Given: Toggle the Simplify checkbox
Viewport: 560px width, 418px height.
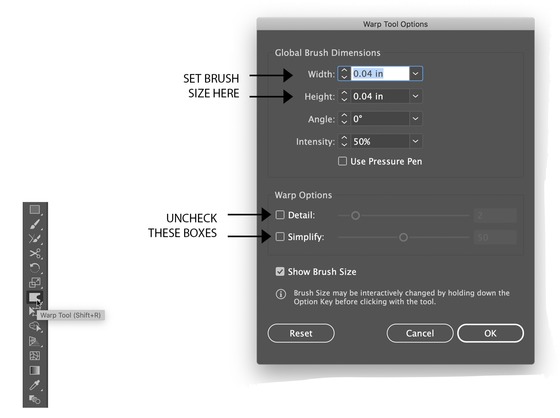Looking at the screenshot, I should tap(280, 237).
